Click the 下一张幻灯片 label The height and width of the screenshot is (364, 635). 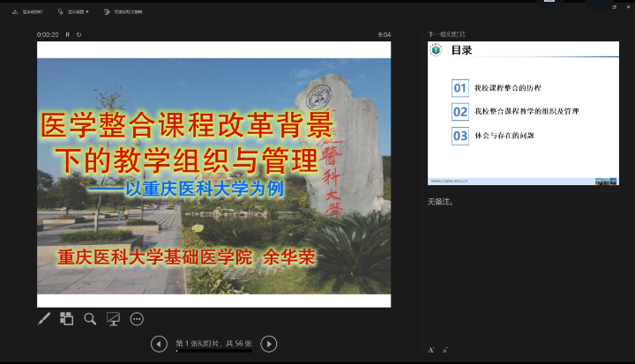click(446, 34)
